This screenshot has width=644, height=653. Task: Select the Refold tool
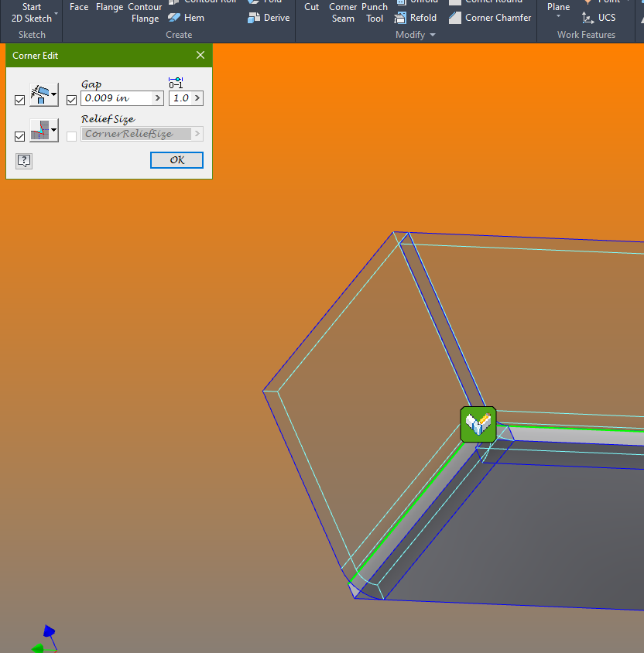pyautogui.click(x=416, y=17)
